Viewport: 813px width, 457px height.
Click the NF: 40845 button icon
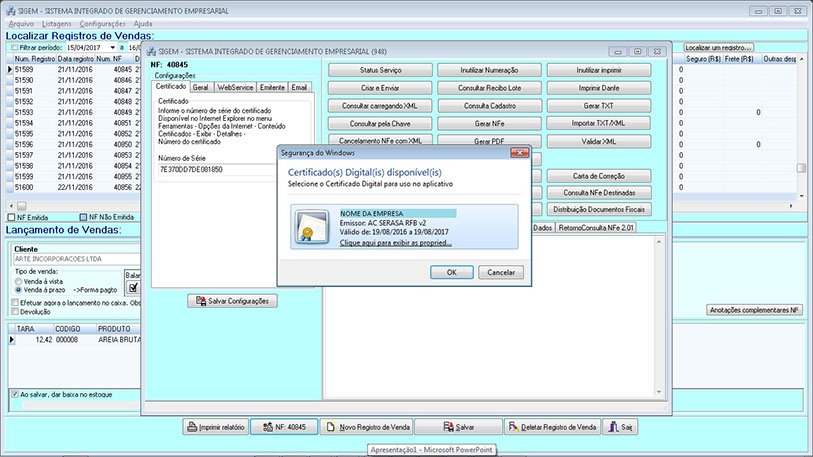[263, 427]
